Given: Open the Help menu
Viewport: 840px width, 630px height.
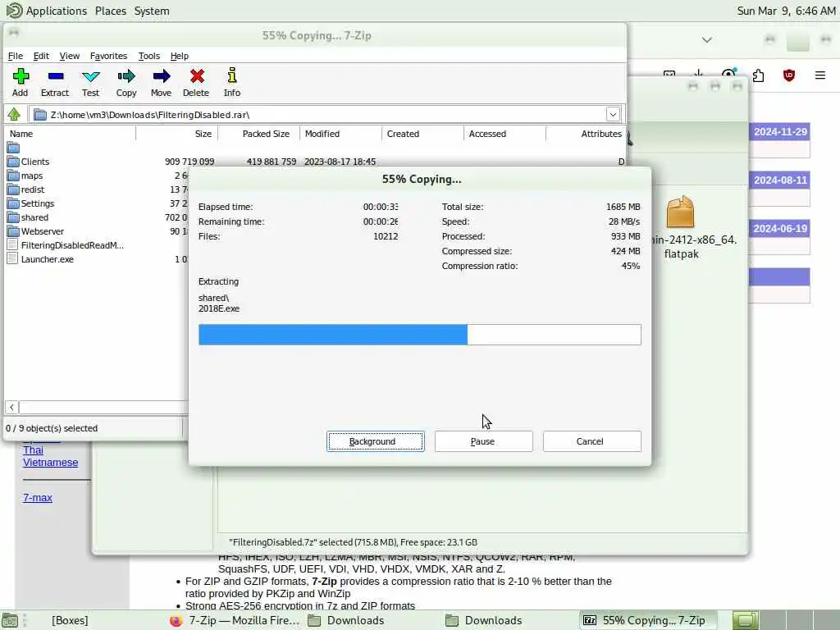Looking at the screenshot, I should pos(180,56).
